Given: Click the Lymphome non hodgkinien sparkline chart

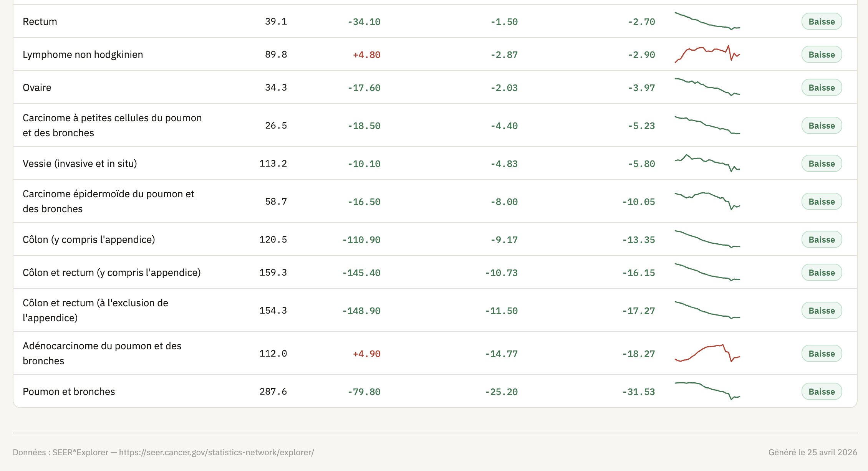Looking at the screenshot, I should pos(707,54).
